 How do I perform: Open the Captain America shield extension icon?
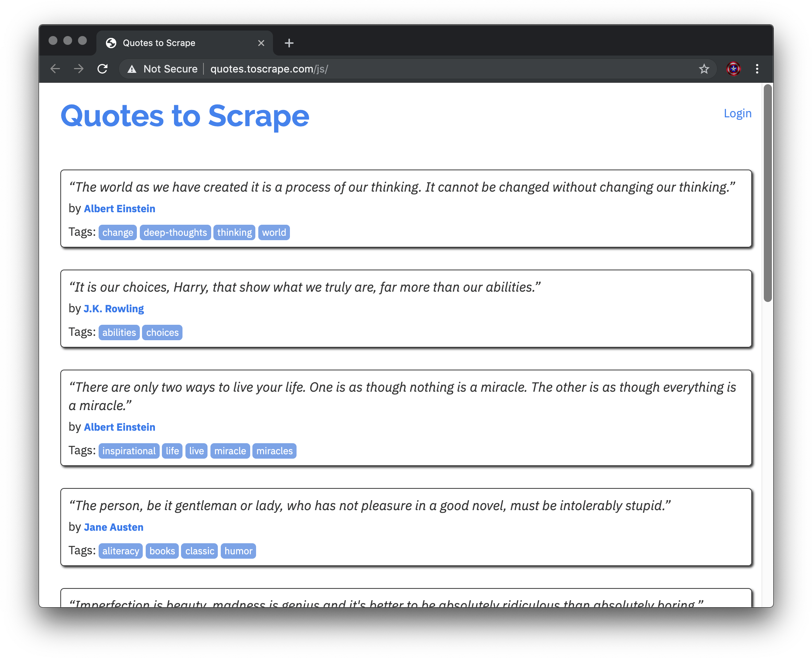point(734,69)
